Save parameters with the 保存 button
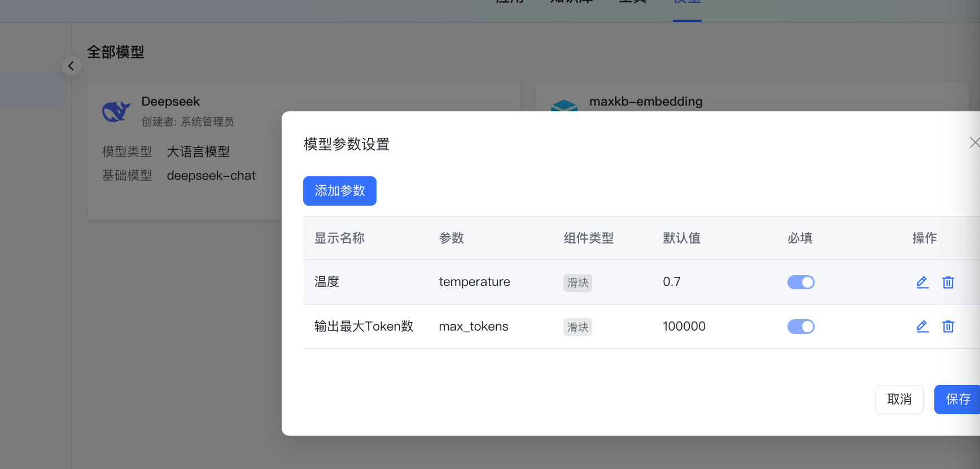This screenshot has width=980, height=469. pos(957,399)
